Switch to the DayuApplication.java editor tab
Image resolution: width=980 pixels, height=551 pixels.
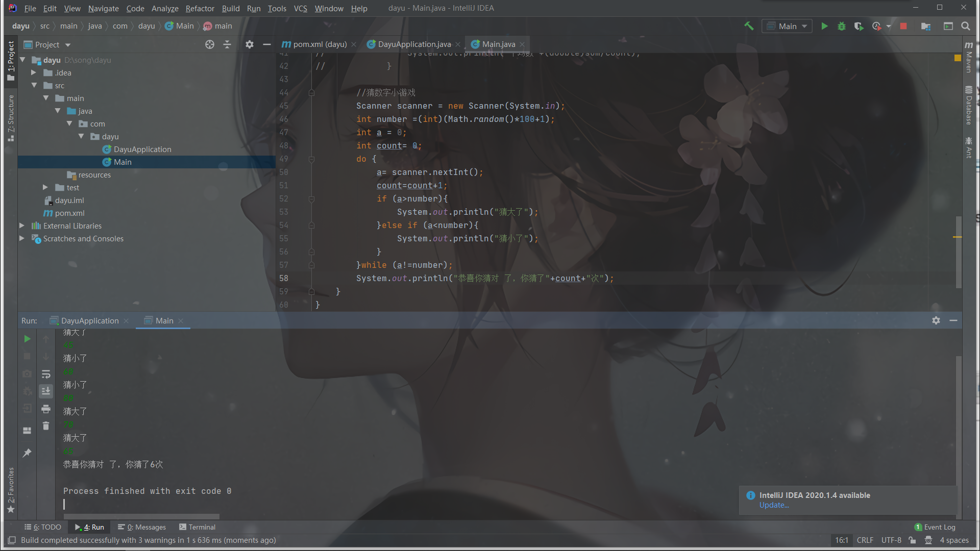(x=414, y=44)
